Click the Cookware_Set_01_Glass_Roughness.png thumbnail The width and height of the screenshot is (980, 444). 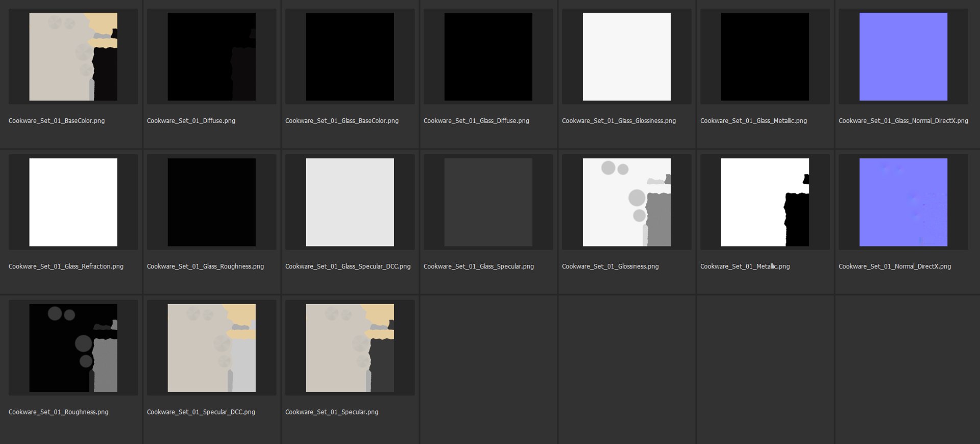pyautogui.click(x=212, y=202)
